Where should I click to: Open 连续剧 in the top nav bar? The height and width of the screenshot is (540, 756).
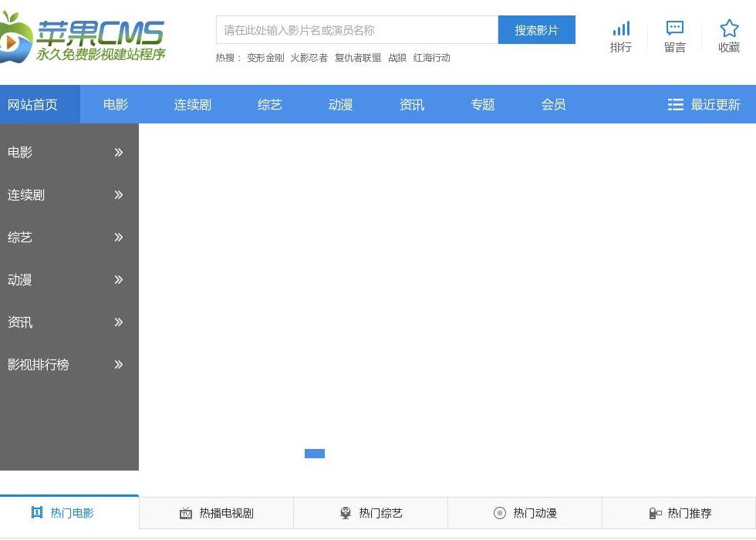[193, 104]
